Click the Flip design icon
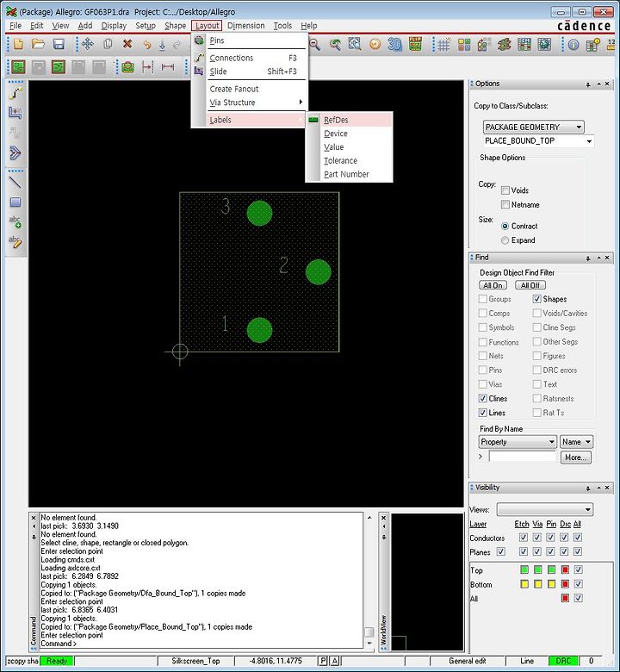Image resolution: width=620 pixels, height=672 pixels. click(415, 44)
